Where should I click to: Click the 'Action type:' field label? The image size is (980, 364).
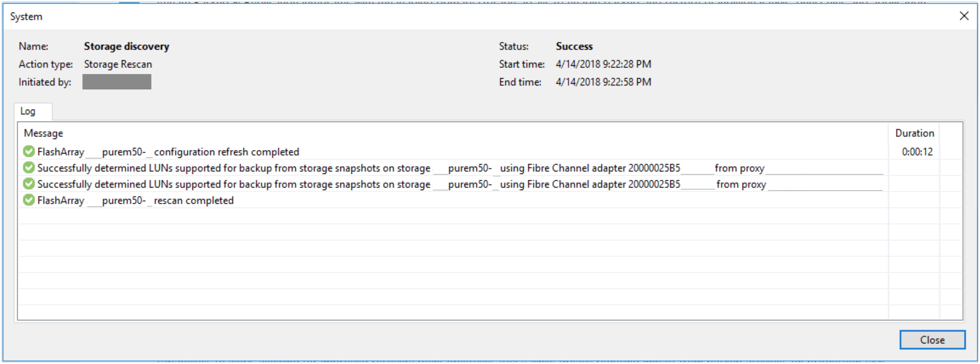coord(46,64)
